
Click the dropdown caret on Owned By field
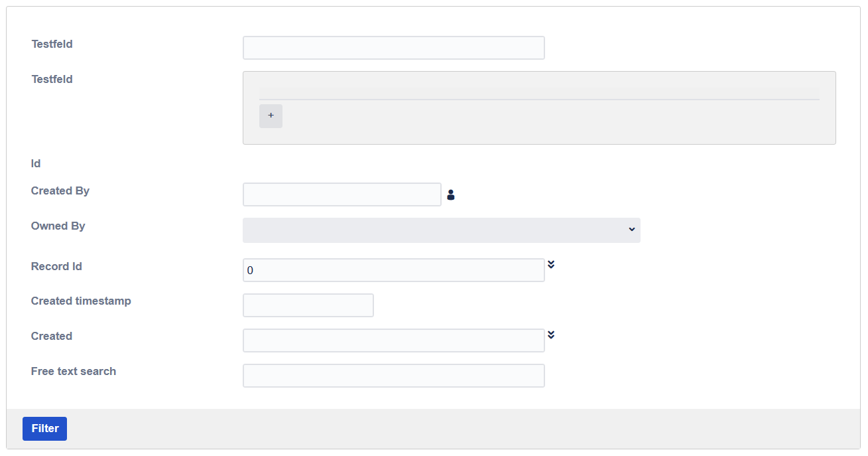[631, 230]
